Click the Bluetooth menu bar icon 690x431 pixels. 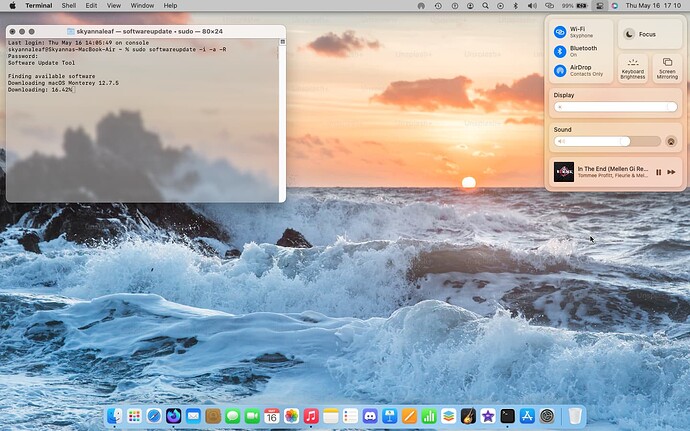(516, 6)
